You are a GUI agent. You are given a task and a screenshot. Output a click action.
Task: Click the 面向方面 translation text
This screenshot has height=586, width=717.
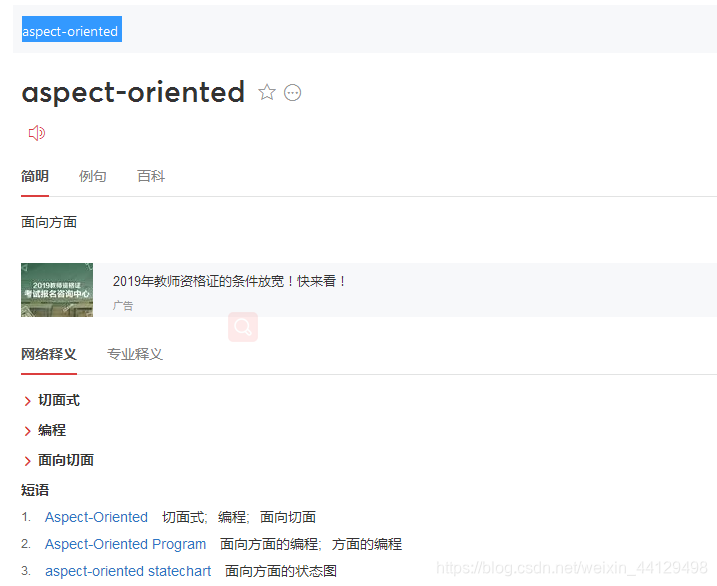49,222
